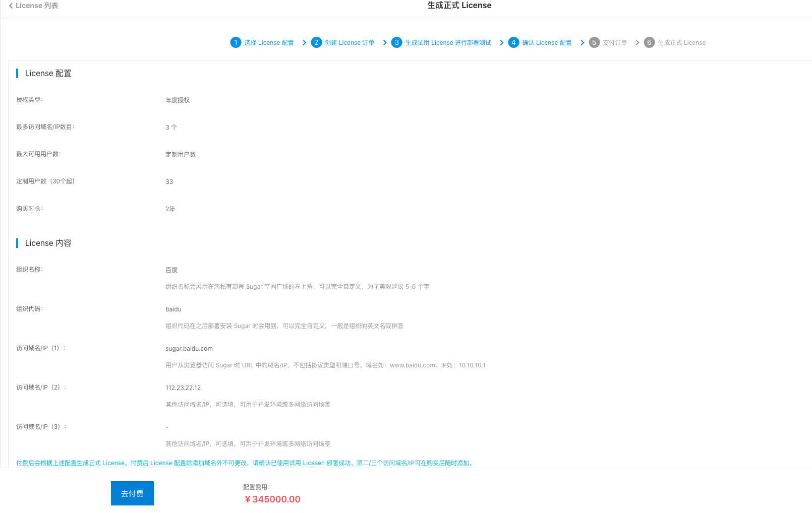Click the back chevron beside License 列表
Image resolution: width=812 pixels, height=513 pixels.
pyautogui.click(x=11, y=6)
